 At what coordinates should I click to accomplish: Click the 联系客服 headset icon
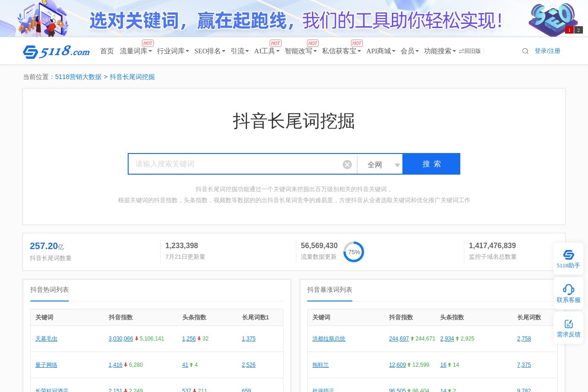[x=568, y=290]
